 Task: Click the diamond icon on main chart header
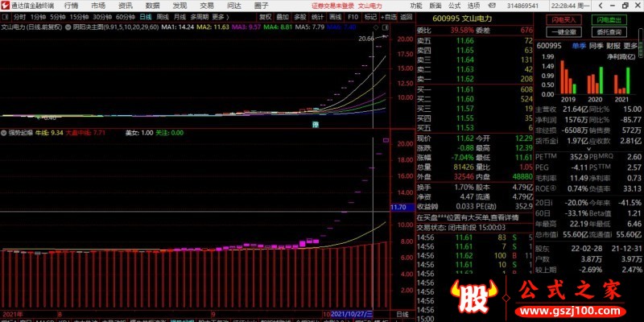pyautogui.click(x=376, y=27)
